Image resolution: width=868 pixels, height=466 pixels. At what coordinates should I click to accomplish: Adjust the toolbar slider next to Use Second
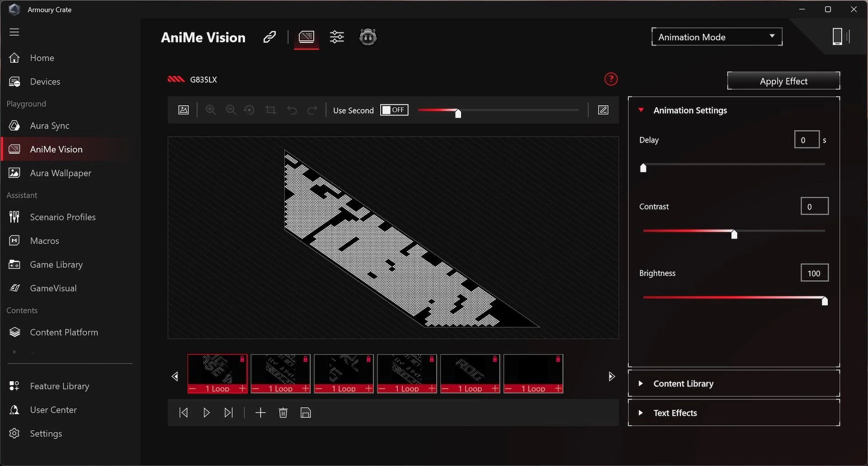pos(458,113)
